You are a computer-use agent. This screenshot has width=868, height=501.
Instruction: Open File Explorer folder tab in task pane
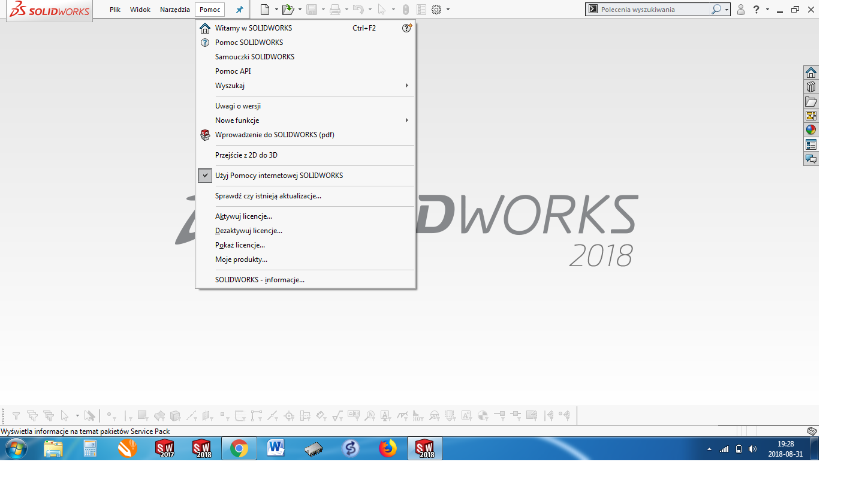(811, 101)
